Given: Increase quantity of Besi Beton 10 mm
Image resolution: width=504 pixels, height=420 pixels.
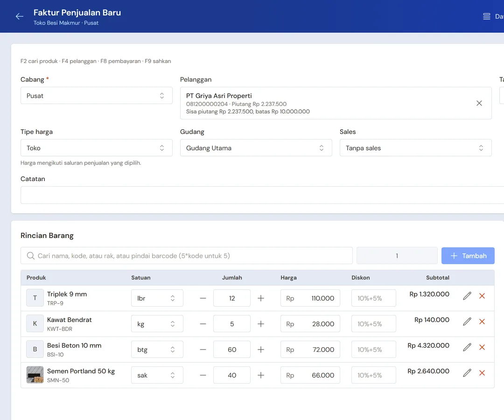Looking at the screenshot, I should pyautogui.click(x=261, y=350).
